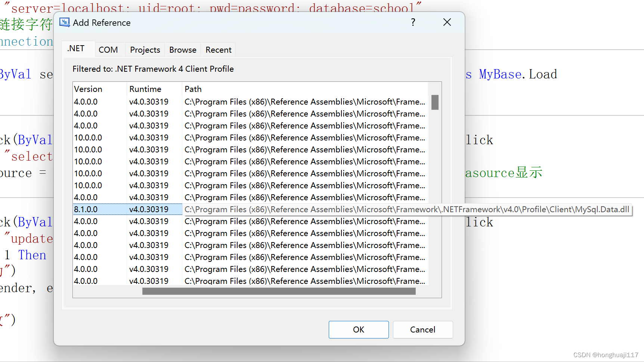
Task: Click Cancel to dismiss the dialog
Action: [x=422, y=329]
